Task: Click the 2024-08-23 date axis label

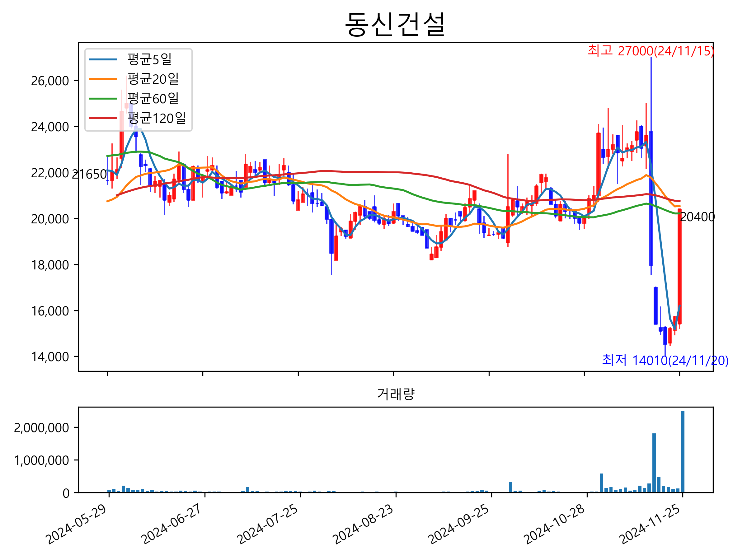Action: tap(363, 525)
